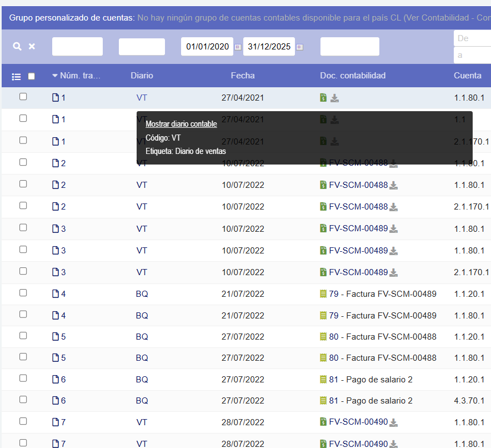
Task: Toggle the select-all checkbox in table header
Action: [32, 76]
